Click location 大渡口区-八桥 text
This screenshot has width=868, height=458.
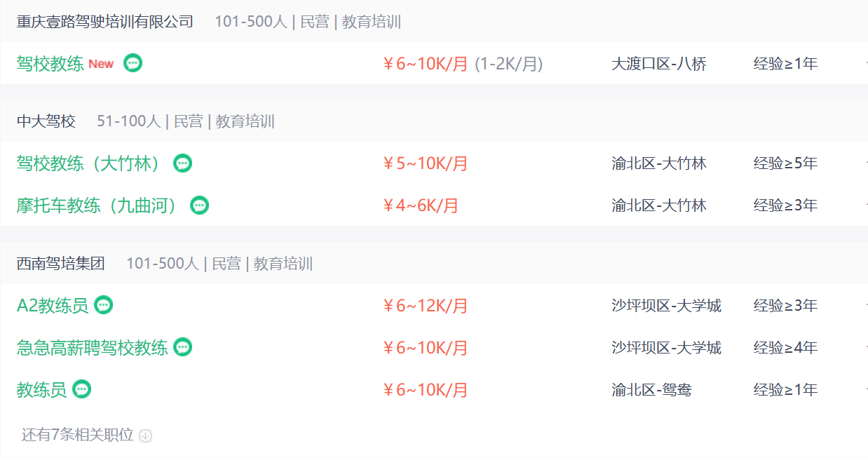click(659, 64)
